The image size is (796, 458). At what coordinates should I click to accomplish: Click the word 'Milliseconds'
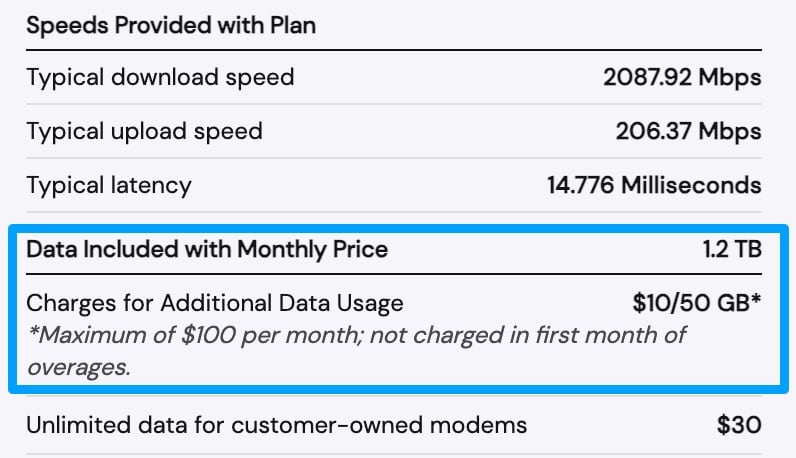pyautogui.click(x=691, y=185)
